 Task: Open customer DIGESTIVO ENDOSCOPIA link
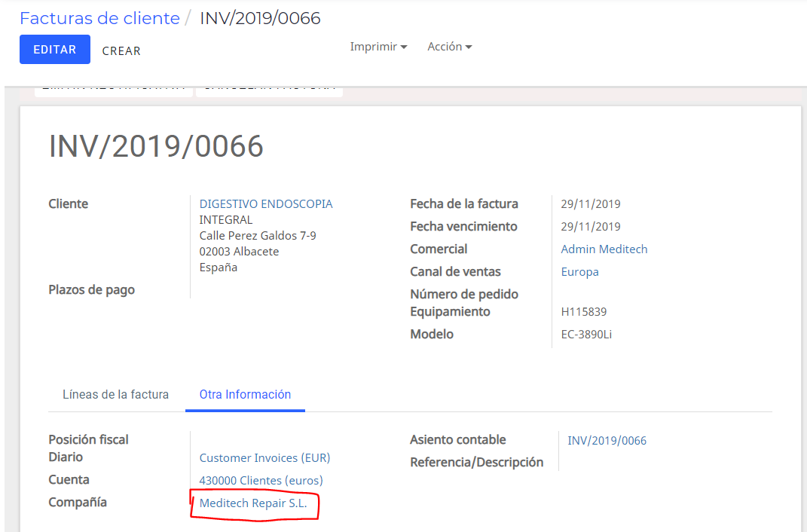point(265,203)
